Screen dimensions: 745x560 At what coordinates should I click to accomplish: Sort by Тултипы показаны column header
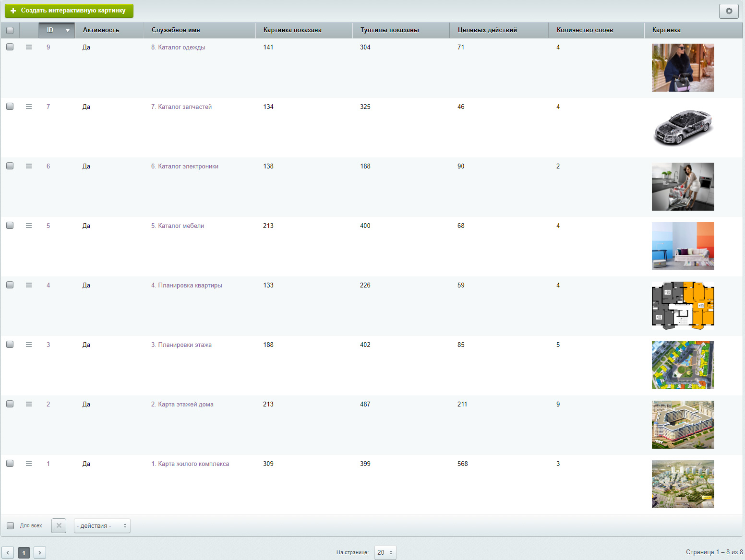tap(401, 30)
